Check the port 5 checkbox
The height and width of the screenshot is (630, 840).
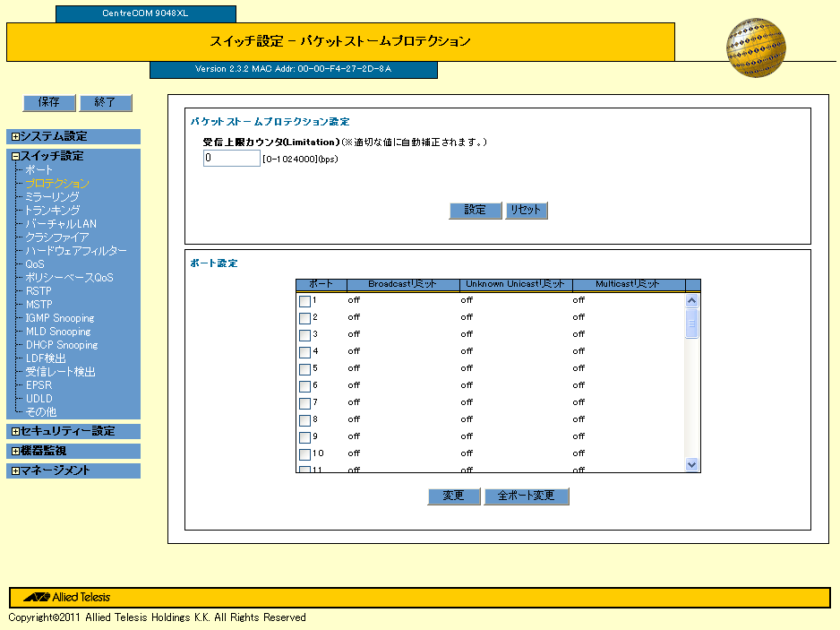(x=304, y=369)
